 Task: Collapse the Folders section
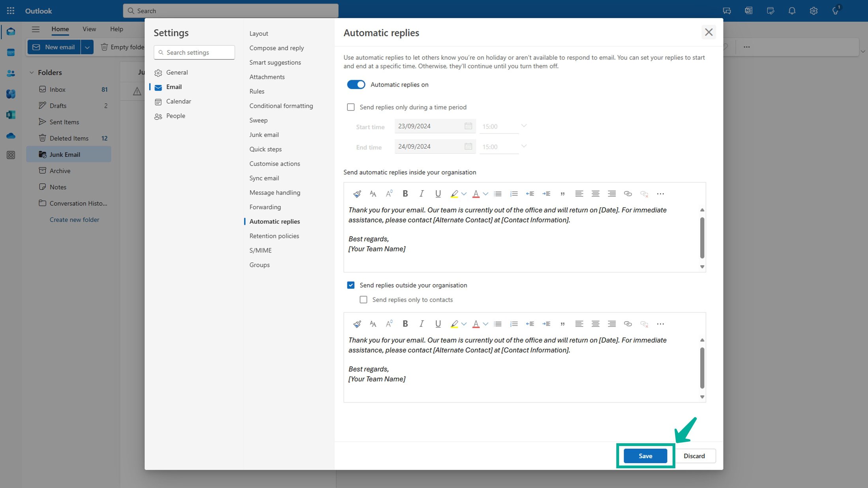[32, 73]
